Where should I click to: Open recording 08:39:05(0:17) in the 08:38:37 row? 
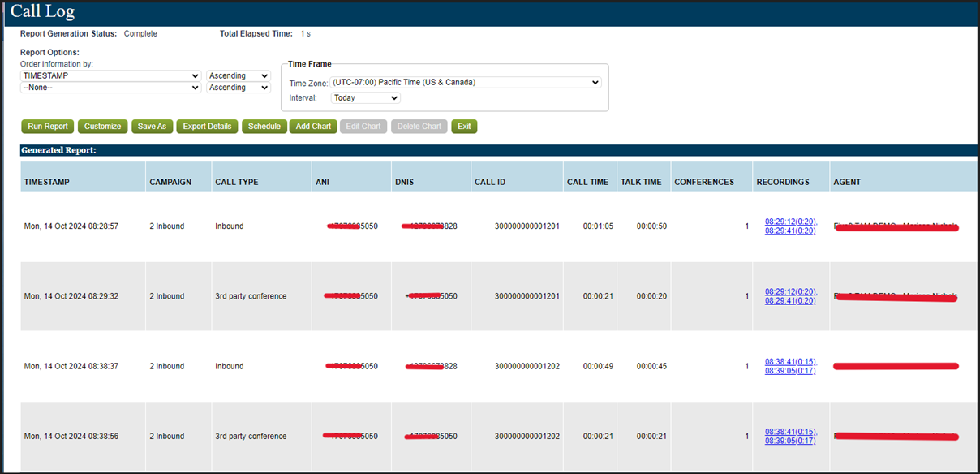pyautogui.click(x=790, y=370)
